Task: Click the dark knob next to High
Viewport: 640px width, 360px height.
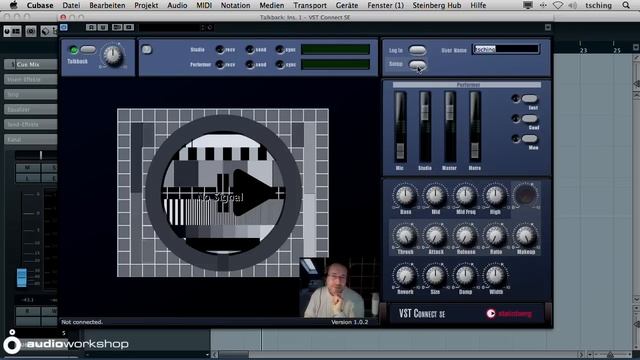Action: click(525, 195)
